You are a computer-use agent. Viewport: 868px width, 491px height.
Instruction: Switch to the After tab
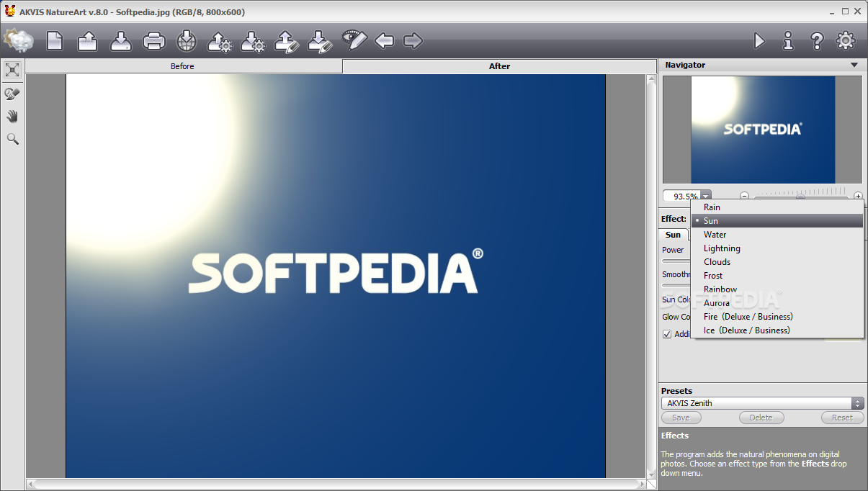499,66
